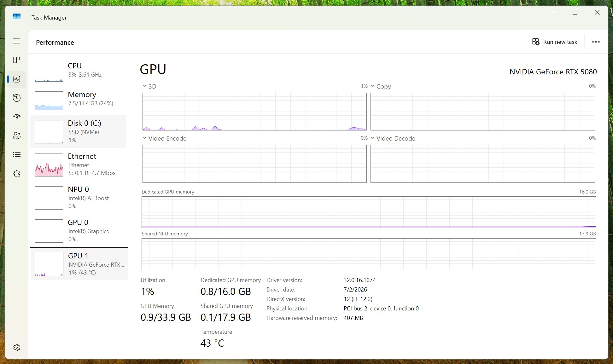The height and width of the screenshot is (364, 613).
Task: Close the Task Manager window
Action: click(x=597, y=12)
